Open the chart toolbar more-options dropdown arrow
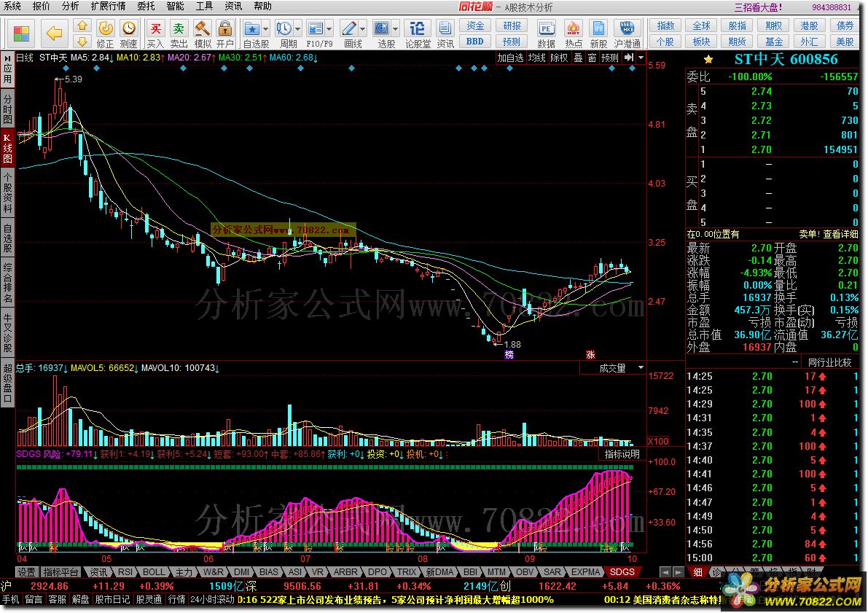 pos(641,58)
